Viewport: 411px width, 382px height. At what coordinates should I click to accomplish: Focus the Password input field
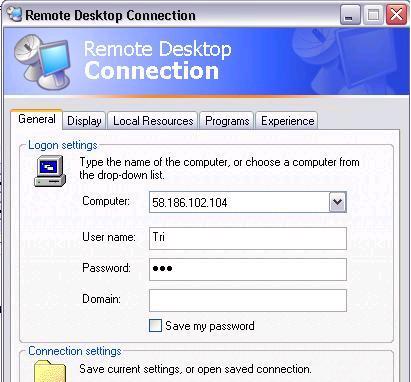tap(248, 269)
